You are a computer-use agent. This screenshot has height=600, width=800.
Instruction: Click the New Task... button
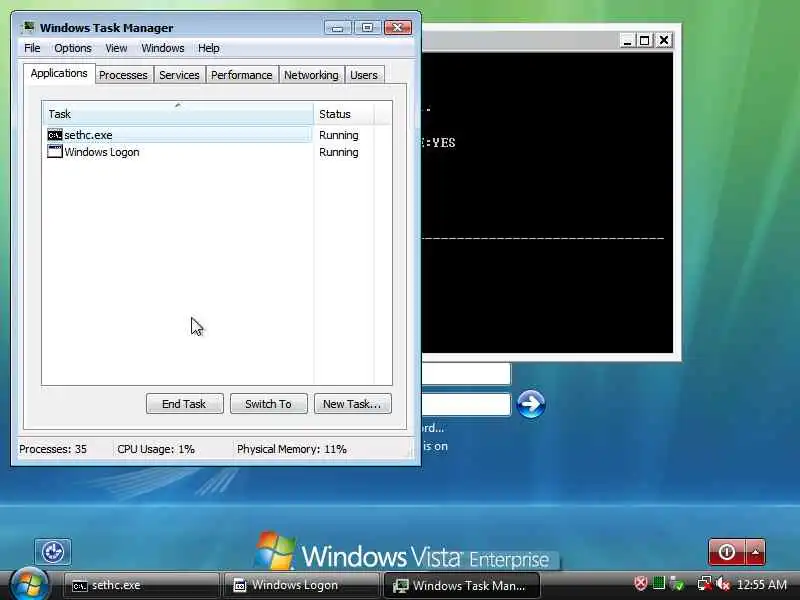coord(353,404)
